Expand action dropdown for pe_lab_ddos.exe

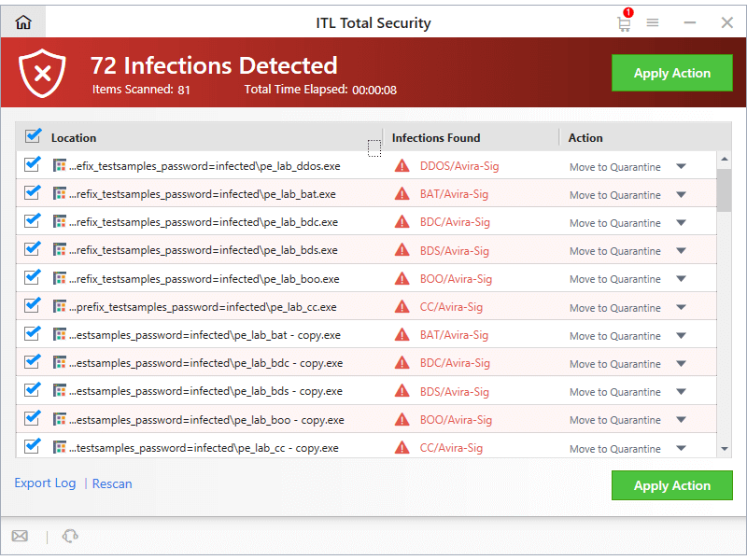pyautogui.click(x=682, y=166)
